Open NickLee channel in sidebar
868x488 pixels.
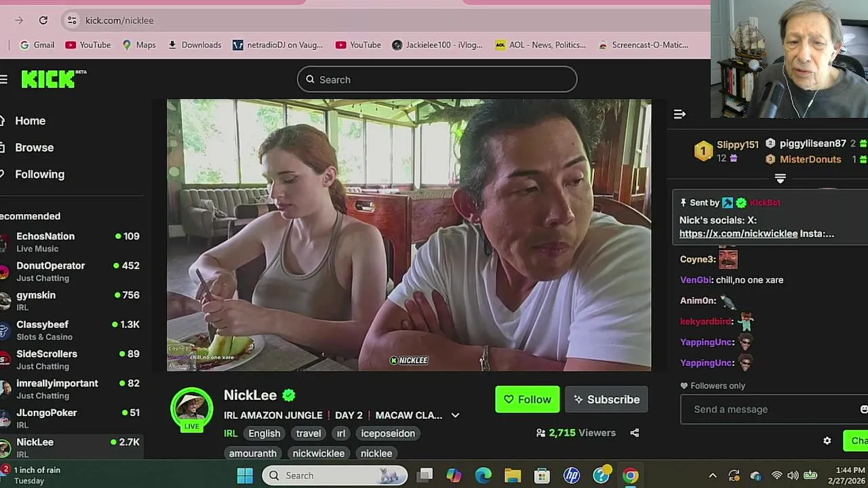pos(71,447)
